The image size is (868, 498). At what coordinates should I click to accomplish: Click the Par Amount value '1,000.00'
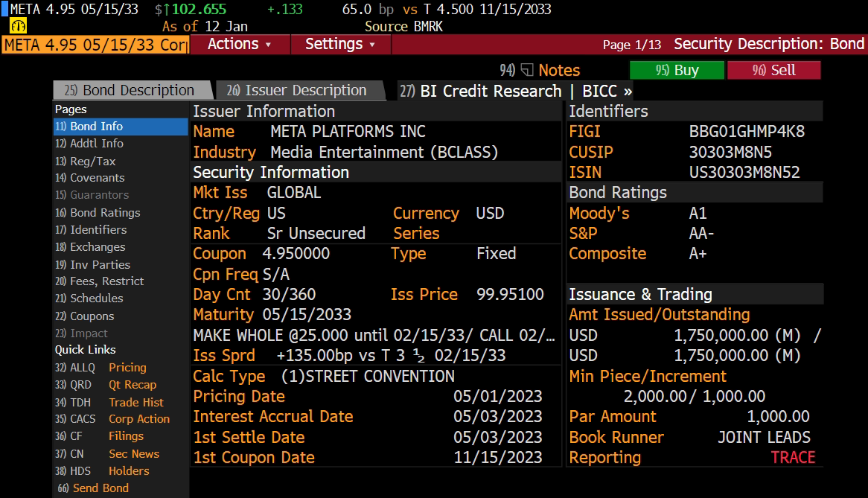[778, 417]
